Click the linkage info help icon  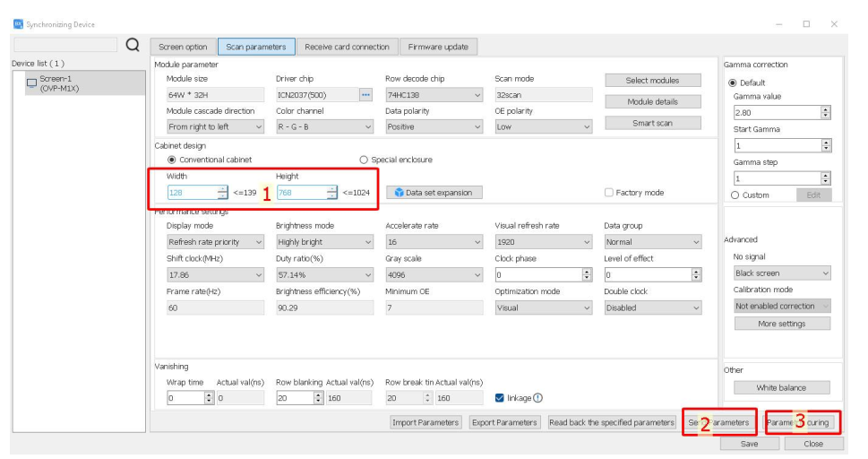[x=538, y=398]
